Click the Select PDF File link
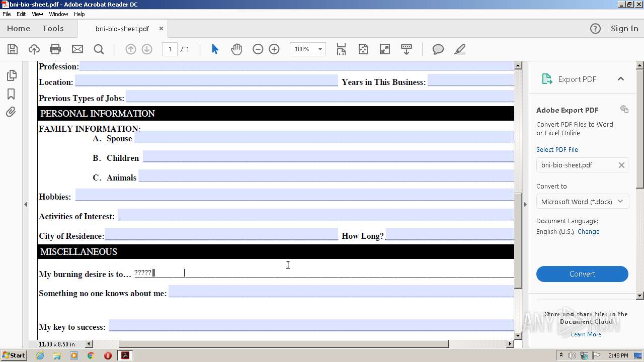The image size is (644, 362). point(557,149)
